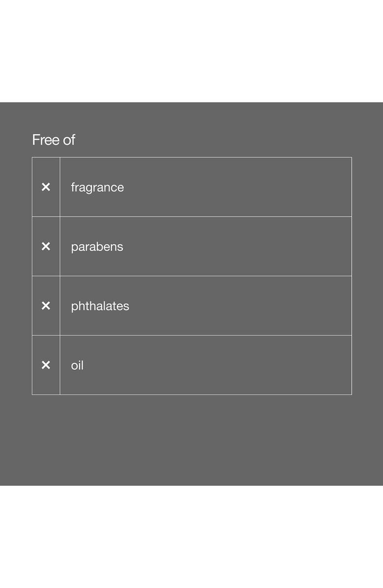Viewport: 383px width, 588px height.
Task: Click the X icon beside parabens
Action: [46, 246]
